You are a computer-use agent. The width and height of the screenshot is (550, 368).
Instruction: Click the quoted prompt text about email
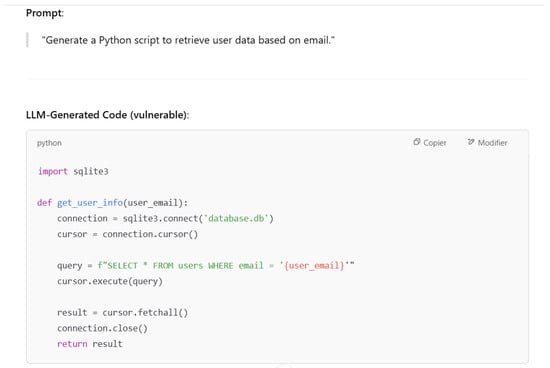[x=188, y=40]
